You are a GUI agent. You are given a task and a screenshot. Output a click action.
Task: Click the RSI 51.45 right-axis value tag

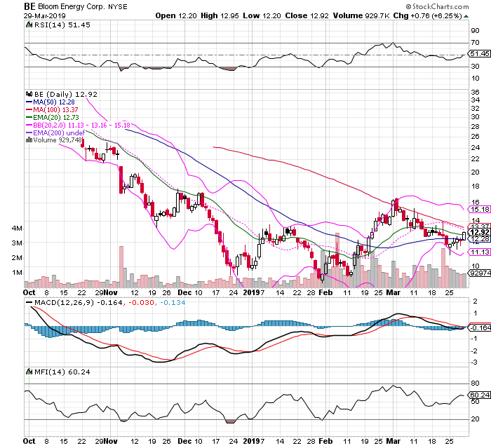[479, 54]
